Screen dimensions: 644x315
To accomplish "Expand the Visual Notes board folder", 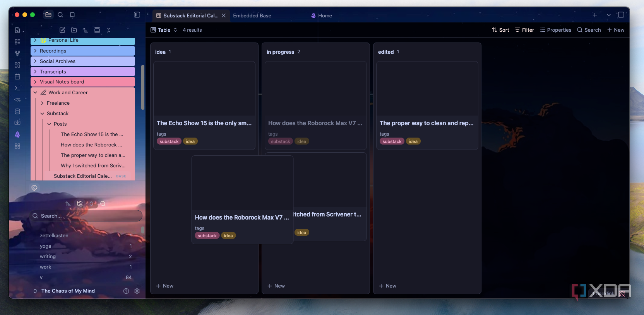I will point(35,82).
